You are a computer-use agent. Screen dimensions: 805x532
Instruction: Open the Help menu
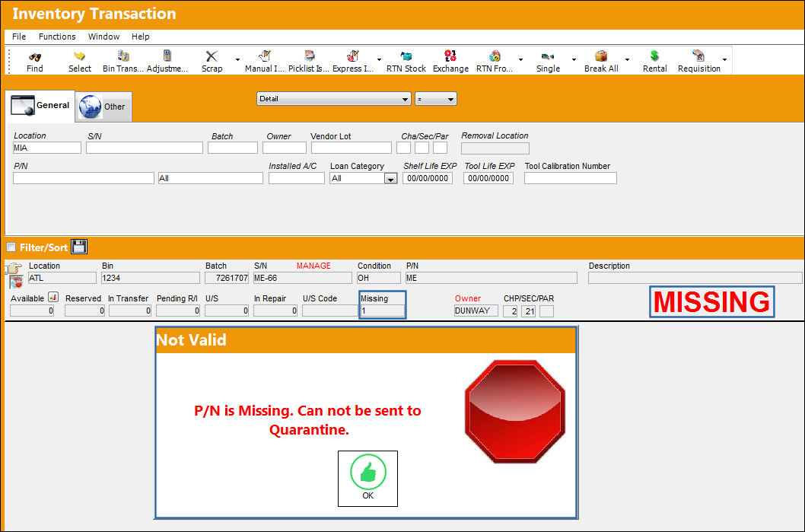click(x=140, y=37)
